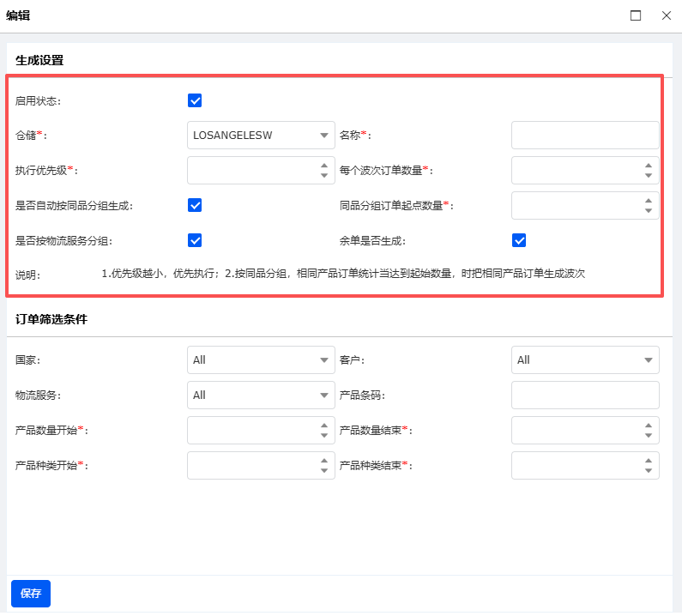This screenshot has width=682, height=616.
Task: Toggle 是否自动按同品分组生成 checkbox
Action: coord(195,205)
